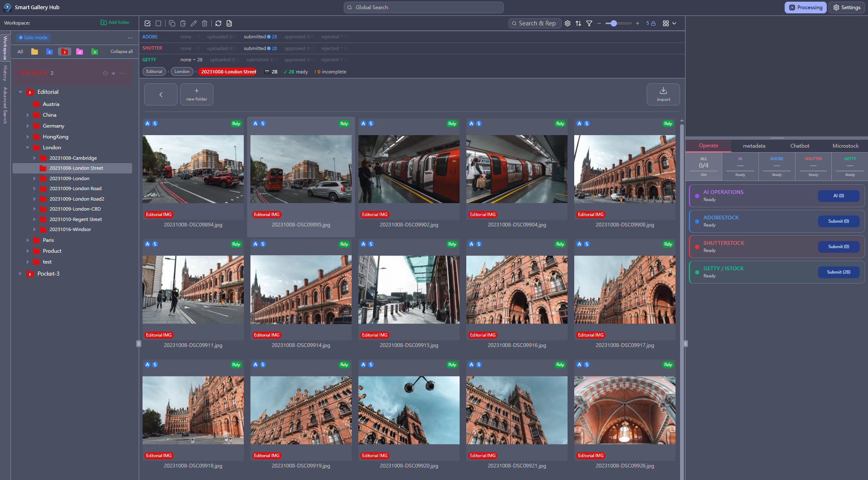This screenshot has width=868, height=480.
Task: Click the trash icon to delete selection
Action: (x=204, y=23)
